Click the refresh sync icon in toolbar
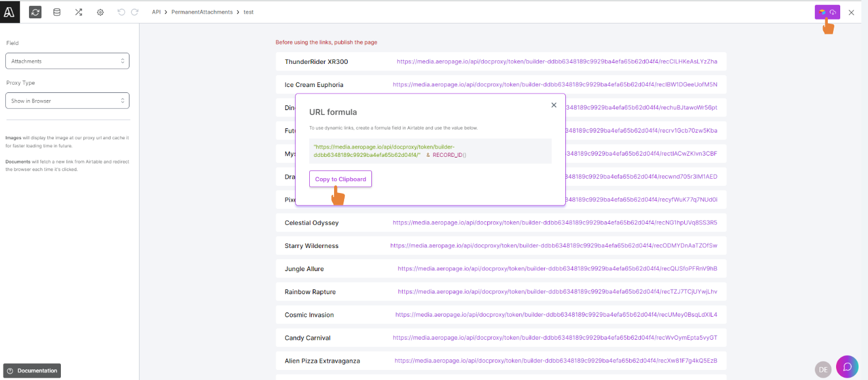This screenshot has width=868, height=380. (x=35, y=12)
